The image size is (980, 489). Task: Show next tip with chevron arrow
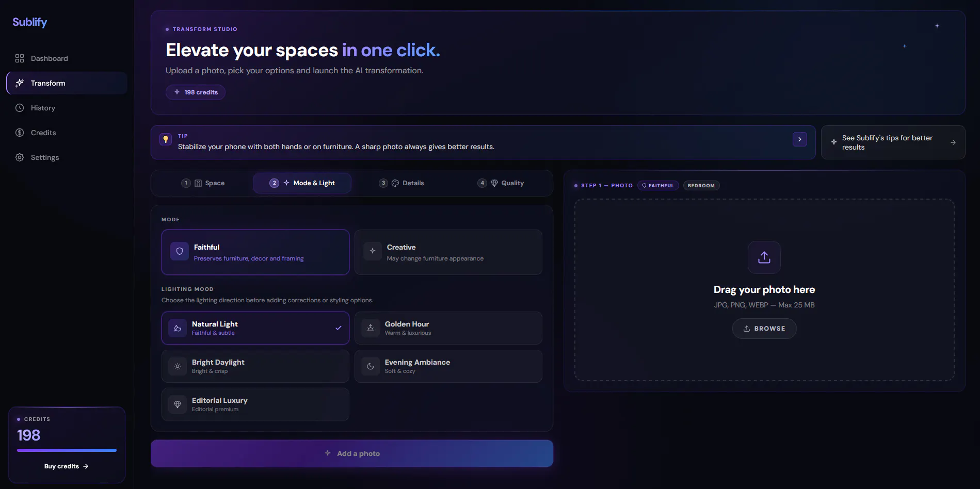(x=800, y=139)
